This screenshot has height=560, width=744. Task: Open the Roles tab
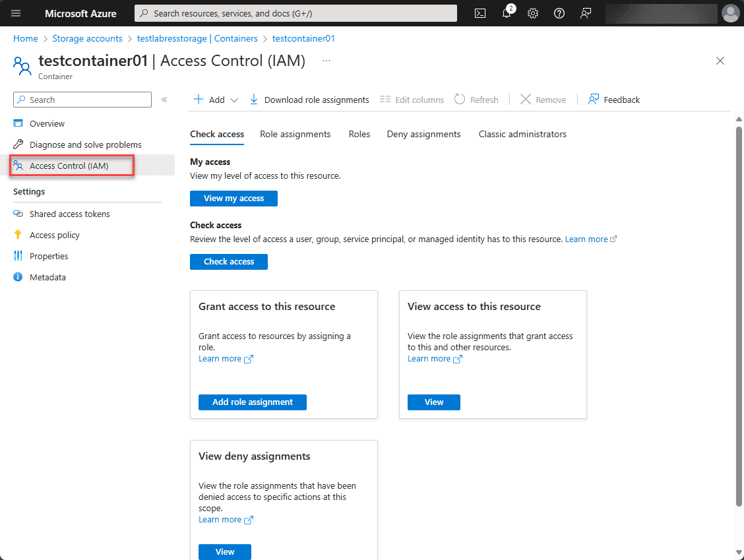tap(359, 135)
